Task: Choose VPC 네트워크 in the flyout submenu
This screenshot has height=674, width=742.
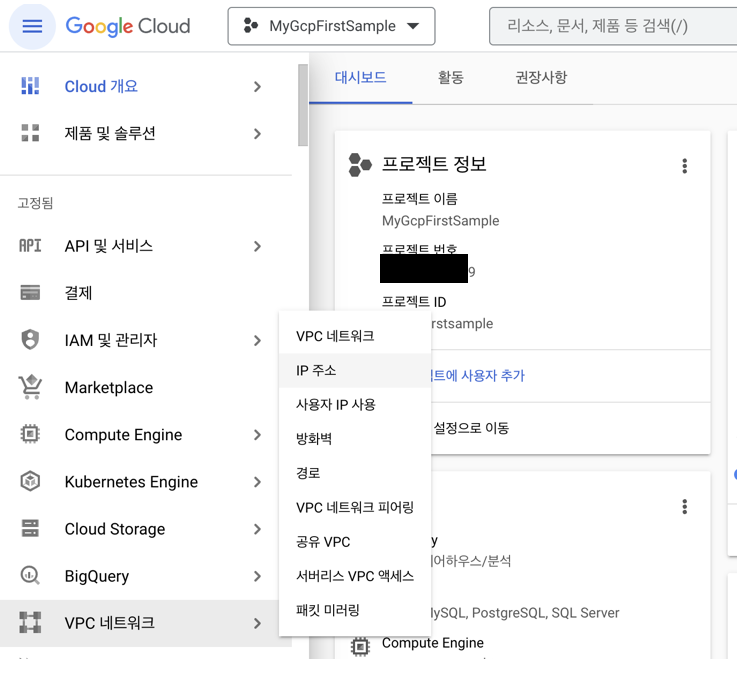Action: click(x=355, y=336)
